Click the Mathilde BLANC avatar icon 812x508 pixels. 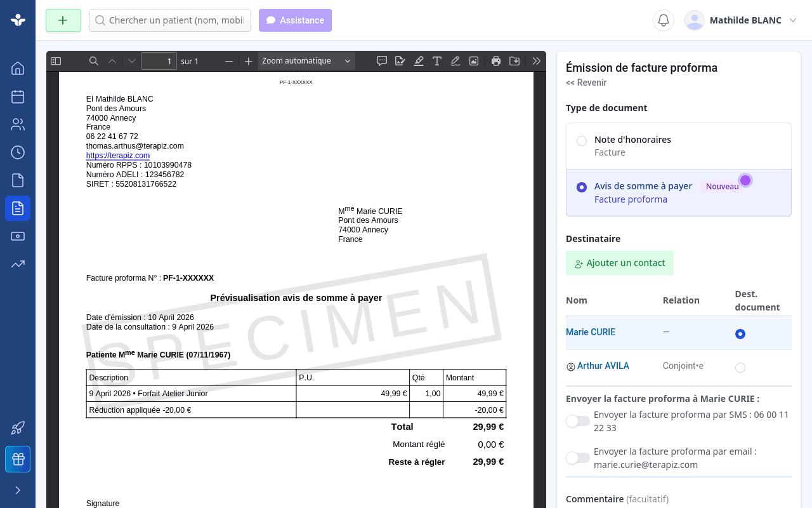point(695,20)
